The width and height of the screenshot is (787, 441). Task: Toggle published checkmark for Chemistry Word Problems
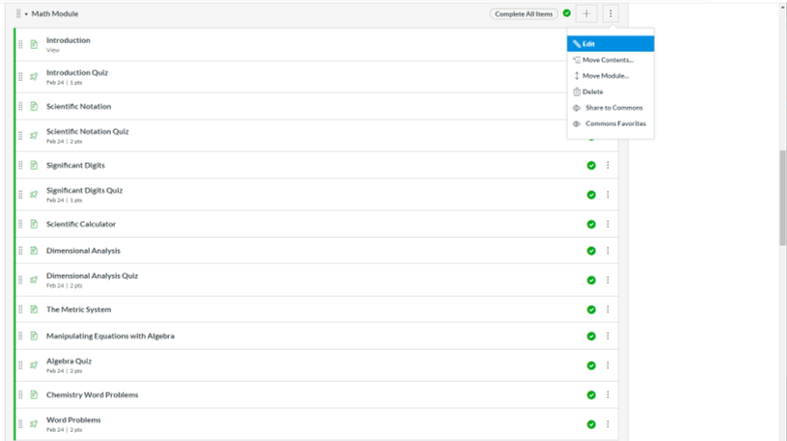click(x=591, y=395)
